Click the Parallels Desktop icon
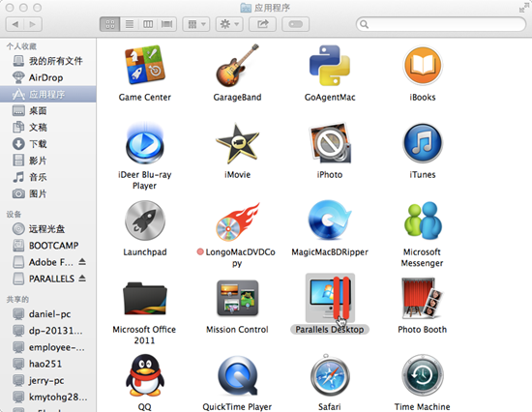 [330, 298]
